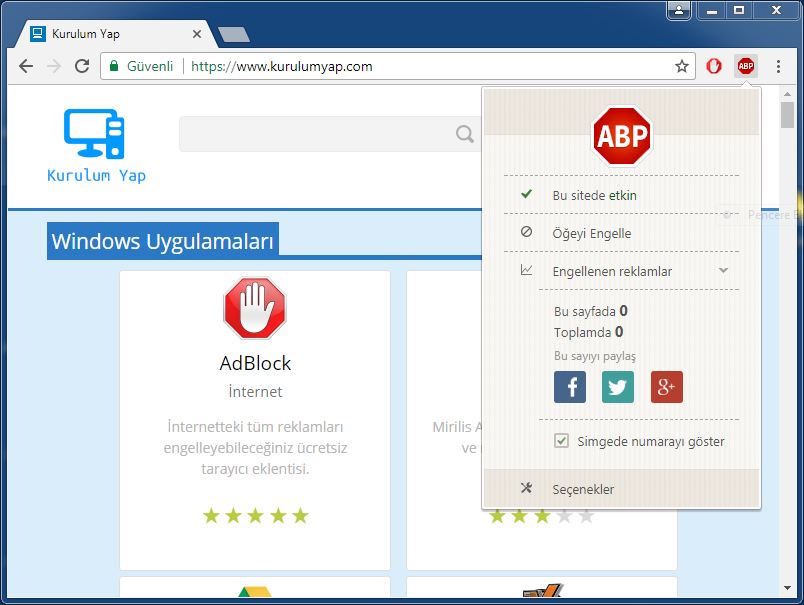Close the Kurulum Yap tab
This screenshot has height=605, width=804.
tap(197, 34)
